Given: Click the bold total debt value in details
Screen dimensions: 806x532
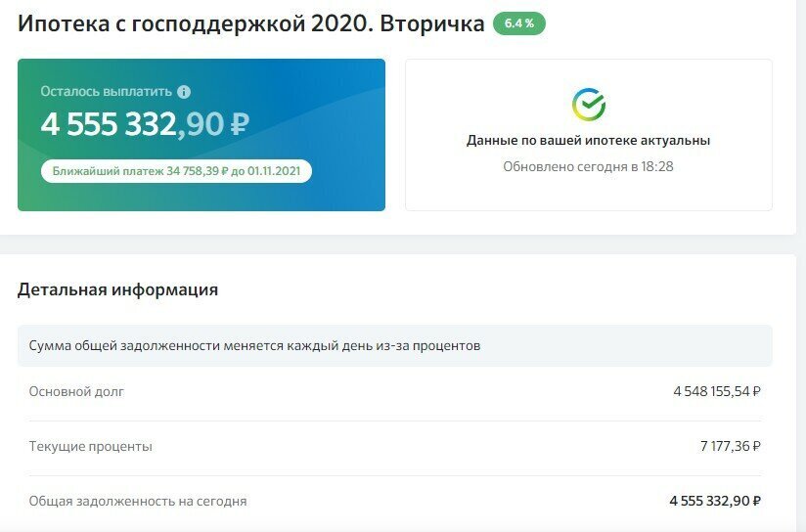Looking at the screenshot, I should coord(714,501).
